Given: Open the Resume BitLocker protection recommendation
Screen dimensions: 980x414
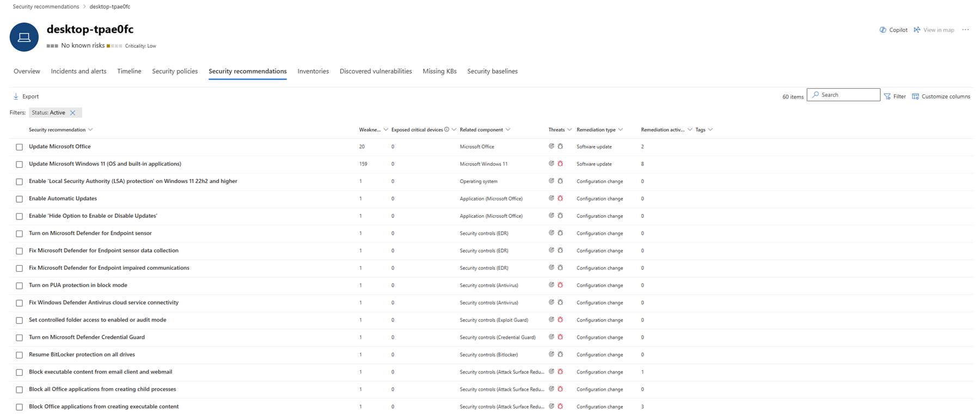Looking at the screenshot, I should tap(82, 355).
